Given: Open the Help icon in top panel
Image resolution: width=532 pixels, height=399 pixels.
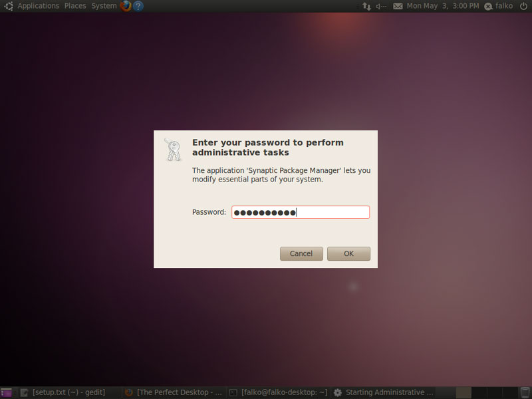Looking at the screenshot, I should [x=138, y=6].
